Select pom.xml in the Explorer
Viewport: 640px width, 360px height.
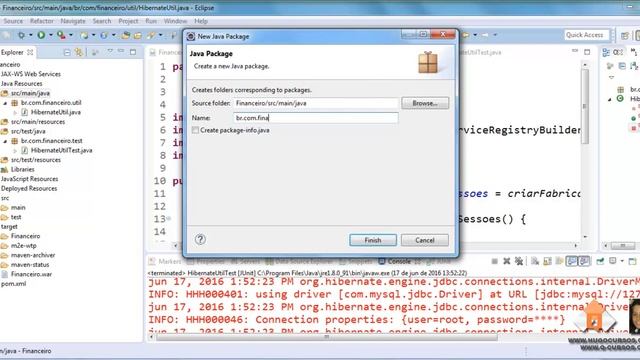click(x=13, y=284)
